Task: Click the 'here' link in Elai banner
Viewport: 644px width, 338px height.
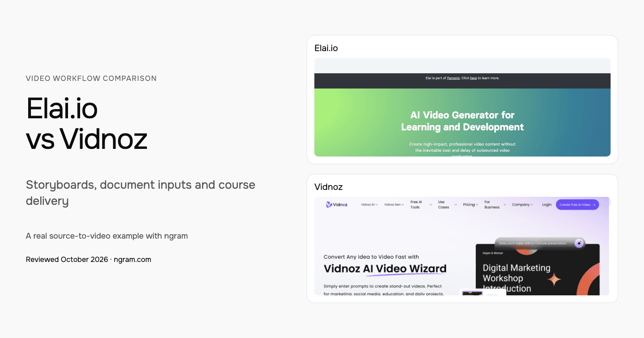Action: pos(473,78)
